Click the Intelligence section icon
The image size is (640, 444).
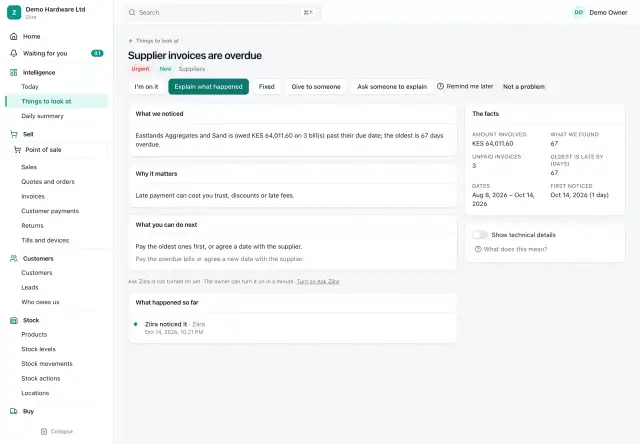[13, 73]
